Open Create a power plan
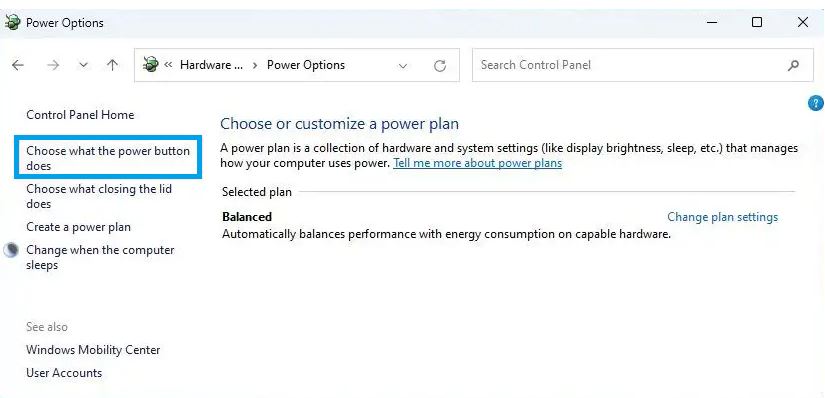Image resolution: width=825 pixels, height=398 pixels. tap(78, 227)
